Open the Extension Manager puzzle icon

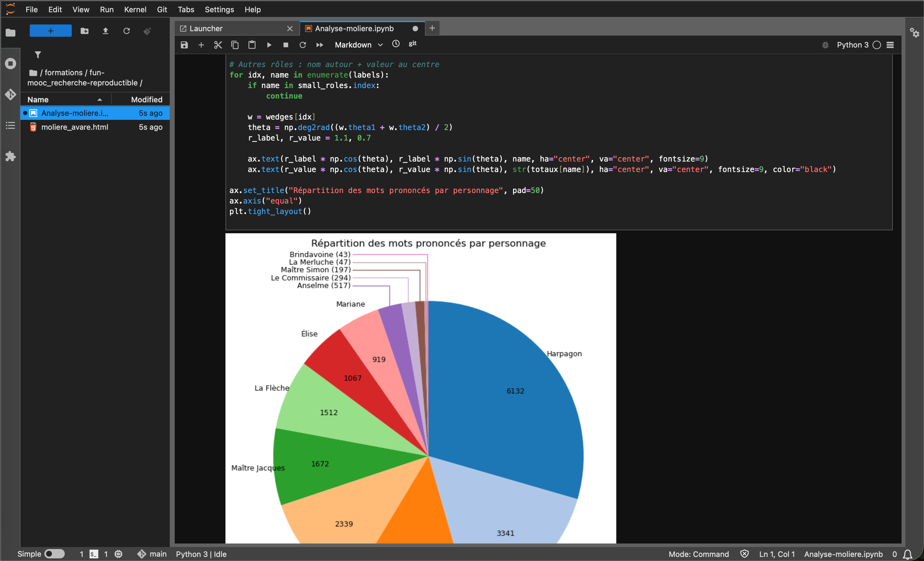pyautogui.click(x=10, y=156)
